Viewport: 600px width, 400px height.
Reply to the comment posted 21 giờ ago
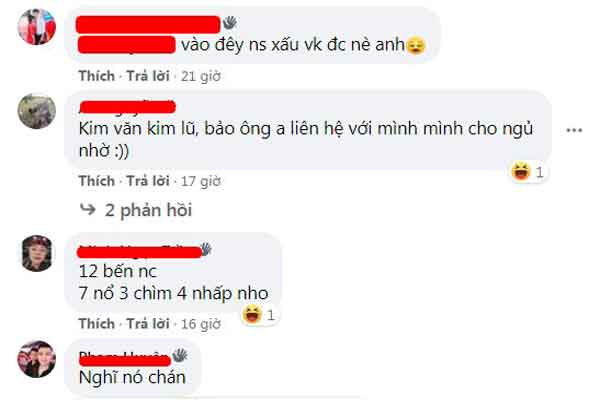[148, 76]
